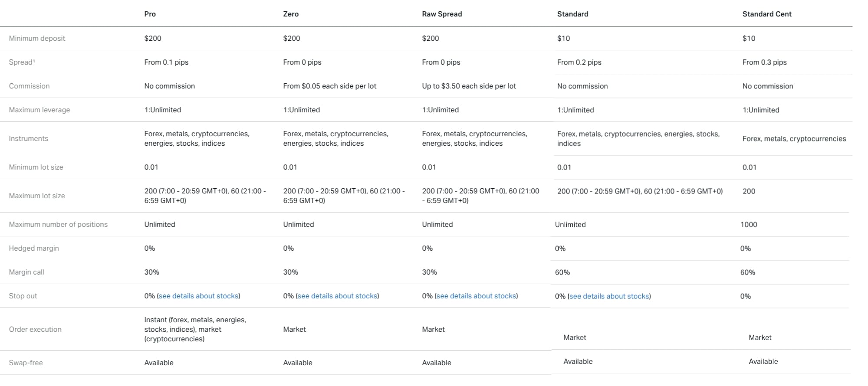Select the '1000' maximum positions value
868x386 pixels.
749,224
